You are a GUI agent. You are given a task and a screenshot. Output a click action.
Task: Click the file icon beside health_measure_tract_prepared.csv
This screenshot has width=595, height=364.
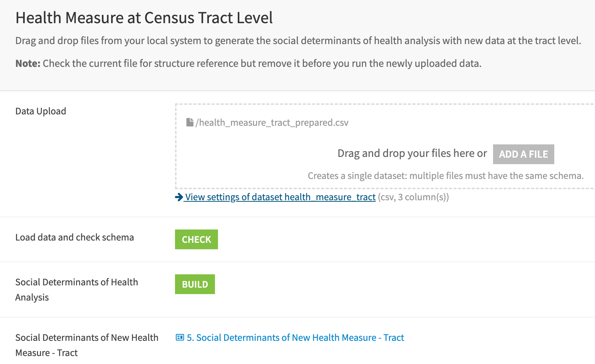click(x=190, y=122)
